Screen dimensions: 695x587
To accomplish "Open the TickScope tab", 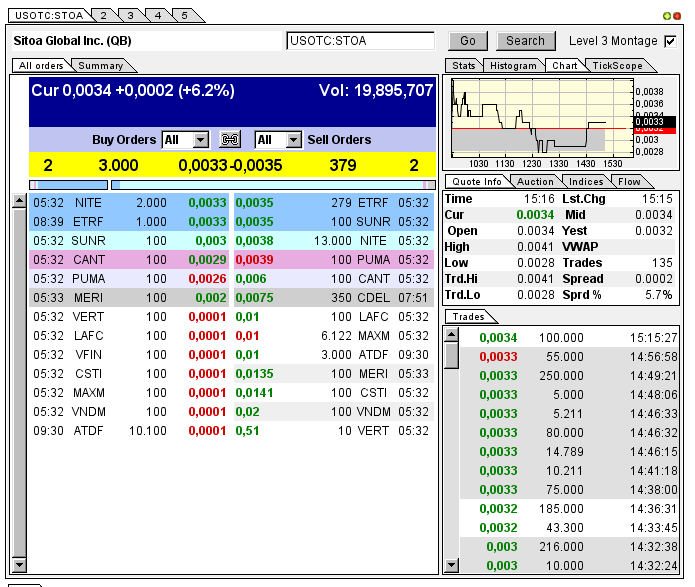I will coord(617,66).
